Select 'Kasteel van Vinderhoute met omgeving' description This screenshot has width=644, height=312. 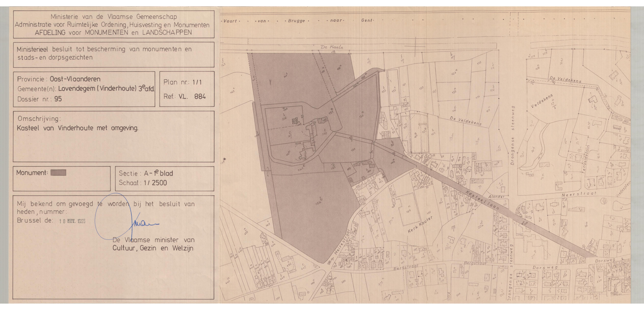(77, 128)
